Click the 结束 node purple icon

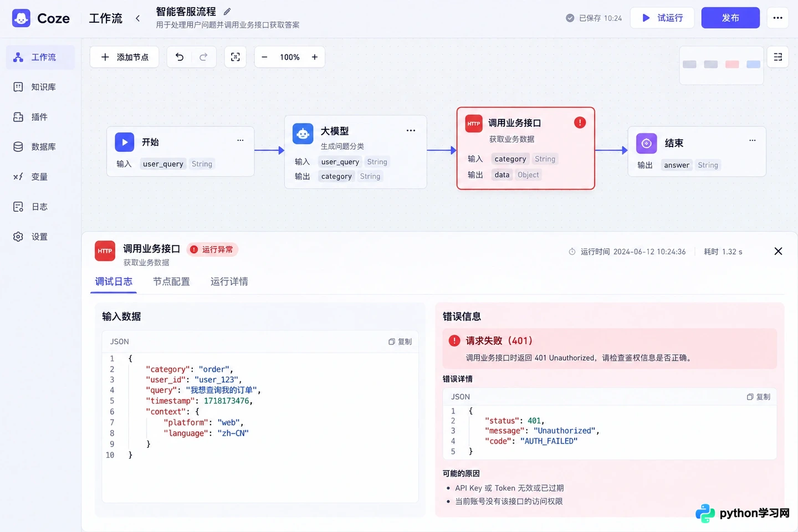[x=646, y=144]
